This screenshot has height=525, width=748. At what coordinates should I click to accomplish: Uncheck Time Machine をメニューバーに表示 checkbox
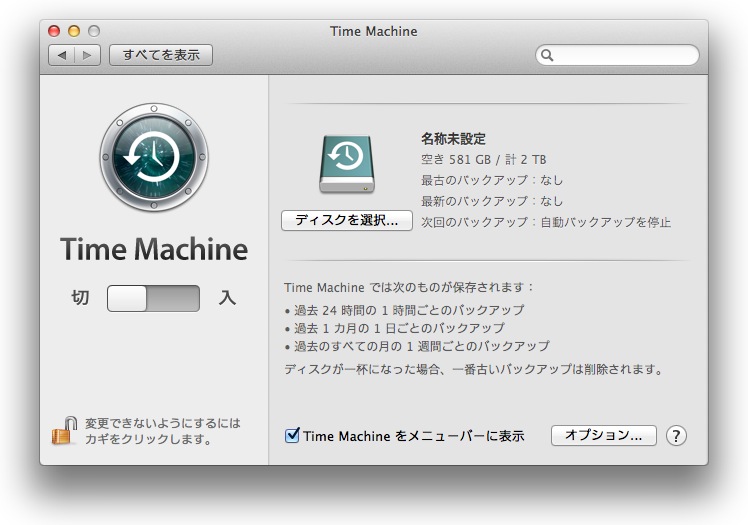pyautogui.click(x=293, y=436)
